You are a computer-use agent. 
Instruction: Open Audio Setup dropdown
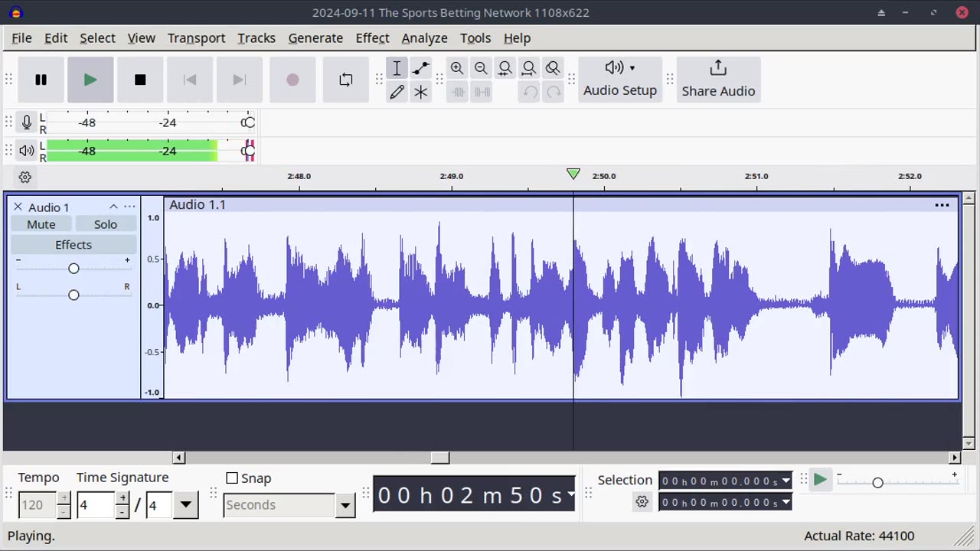coord(620,80)
